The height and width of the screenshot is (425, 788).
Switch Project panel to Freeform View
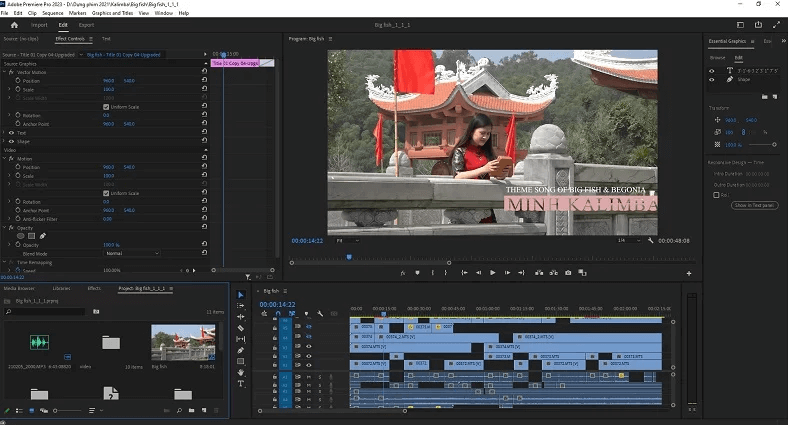[44, 410]
